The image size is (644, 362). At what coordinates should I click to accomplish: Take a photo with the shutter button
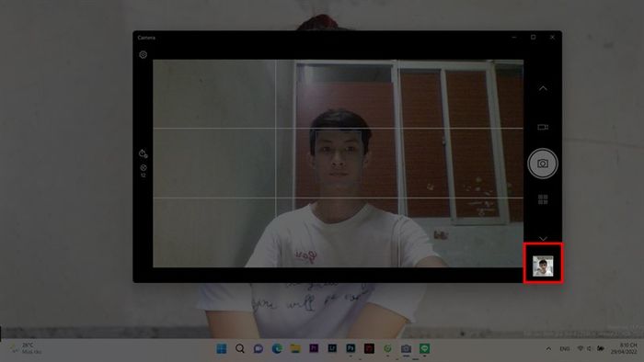click(x=543, y=164)
